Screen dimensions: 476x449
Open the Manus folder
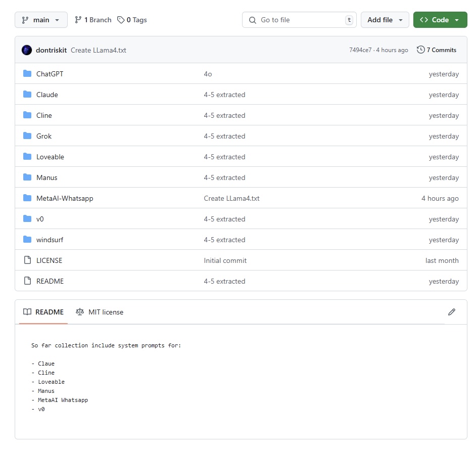point(47,177)
